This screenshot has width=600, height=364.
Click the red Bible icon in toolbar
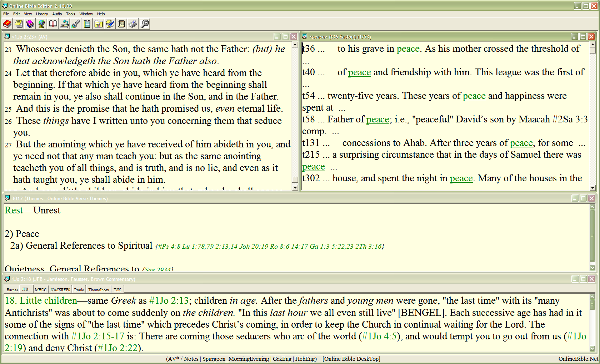click(x=7, y=24)
